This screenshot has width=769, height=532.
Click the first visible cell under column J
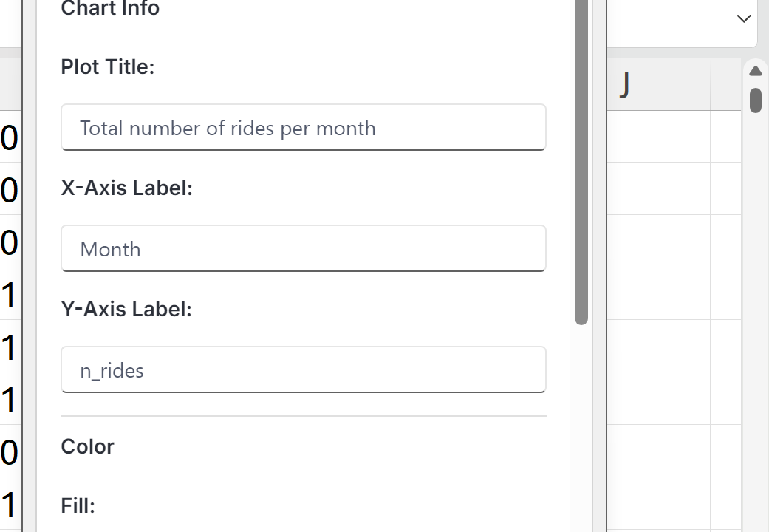coord(657,137)
